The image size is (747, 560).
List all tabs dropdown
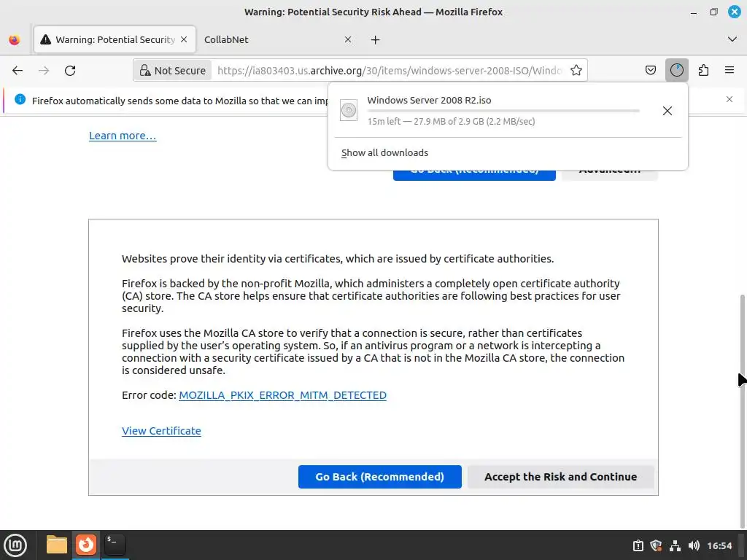click(732, 39)
